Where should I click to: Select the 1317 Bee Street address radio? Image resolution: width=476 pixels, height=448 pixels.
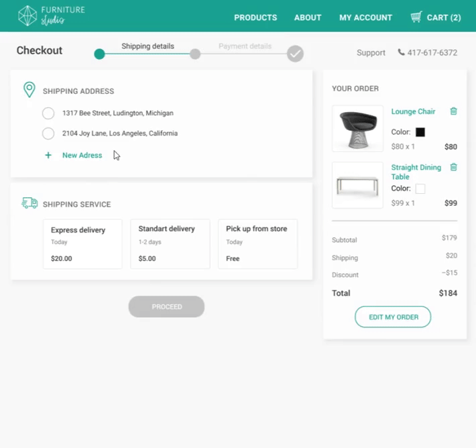coord(48,113)
